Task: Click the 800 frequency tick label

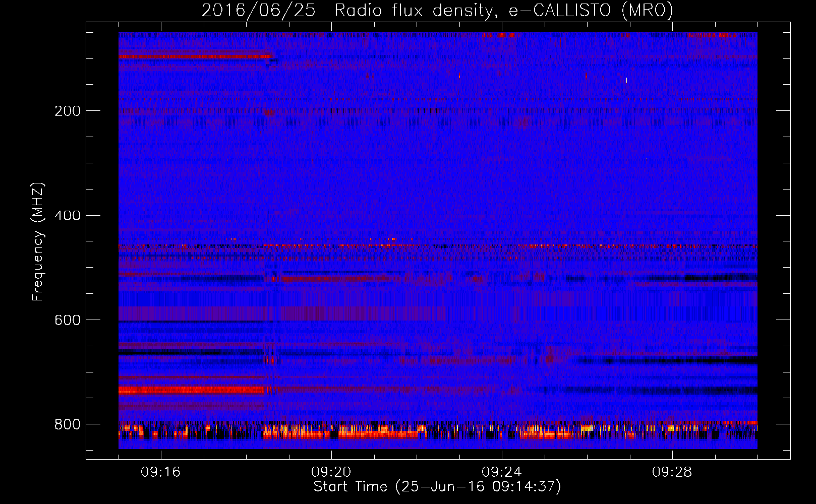Action: (68, 424)
